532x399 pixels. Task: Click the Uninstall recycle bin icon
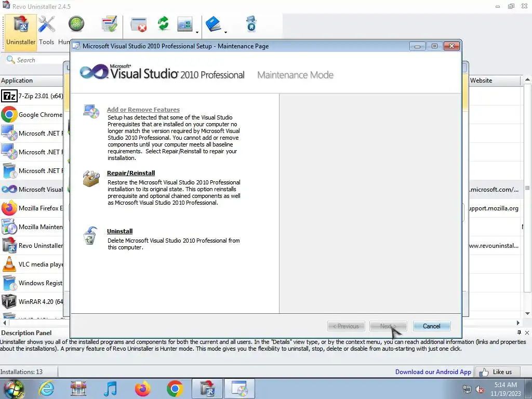[90, 236]
